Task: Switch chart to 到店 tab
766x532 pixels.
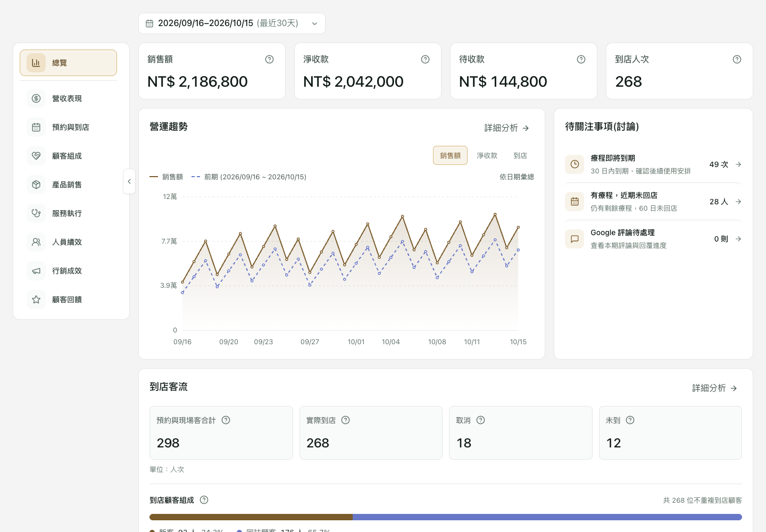Action: tap(520, 155)
